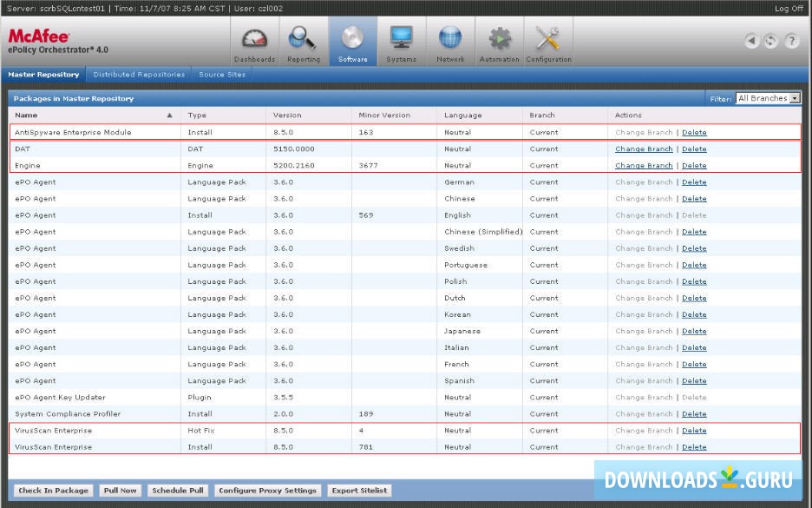
Task: Open the Configuration tools section
Action: (x=548, y=42)
